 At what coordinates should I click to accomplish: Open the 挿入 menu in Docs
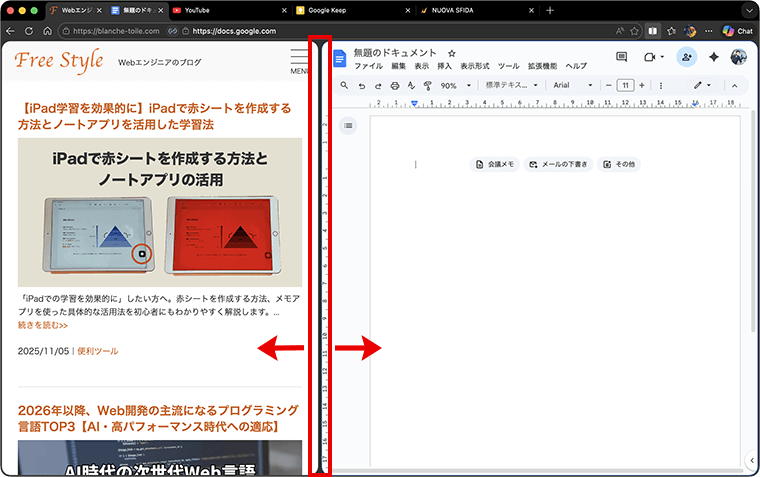[x=444, y=66]
